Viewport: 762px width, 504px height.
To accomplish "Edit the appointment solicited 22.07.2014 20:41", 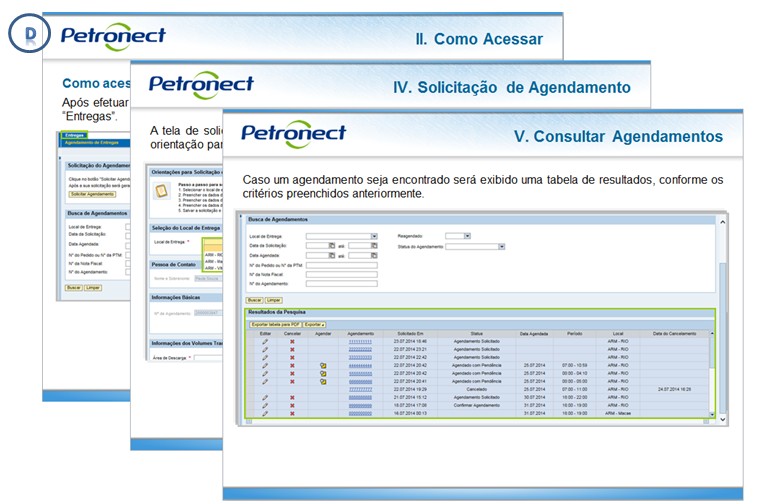I will pyautogui.click(x=265, y=382).
